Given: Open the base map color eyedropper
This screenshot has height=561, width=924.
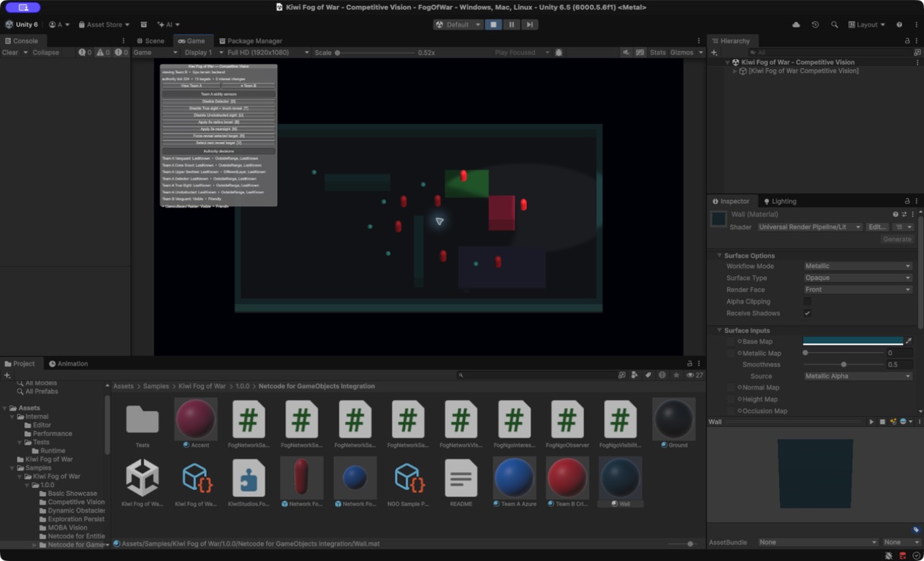Looking at the screenshot, I should tap(909, 341).
